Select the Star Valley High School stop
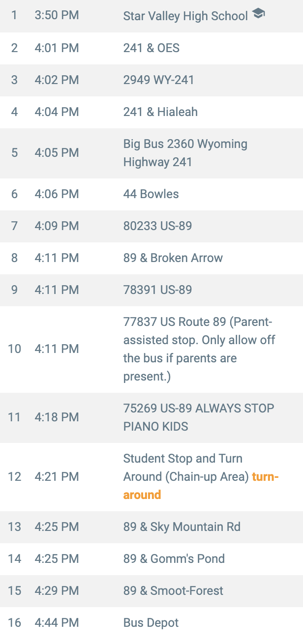This screenshot has height=644, width=303. click(185, 16)
